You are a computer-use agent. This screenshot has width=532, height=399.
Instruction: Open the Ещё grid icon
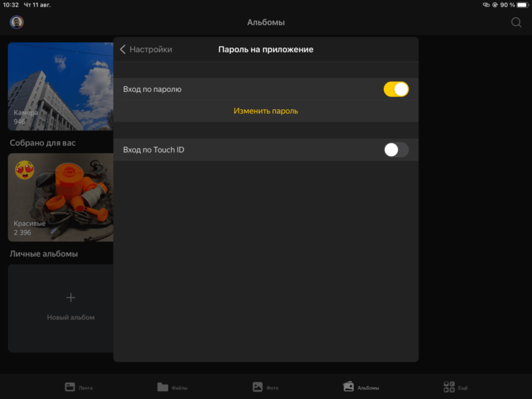[x=449, y=387]
